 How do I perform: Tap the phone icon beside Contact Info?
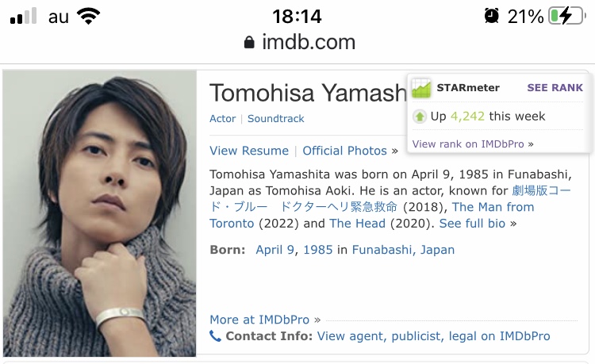coord(215,336)
